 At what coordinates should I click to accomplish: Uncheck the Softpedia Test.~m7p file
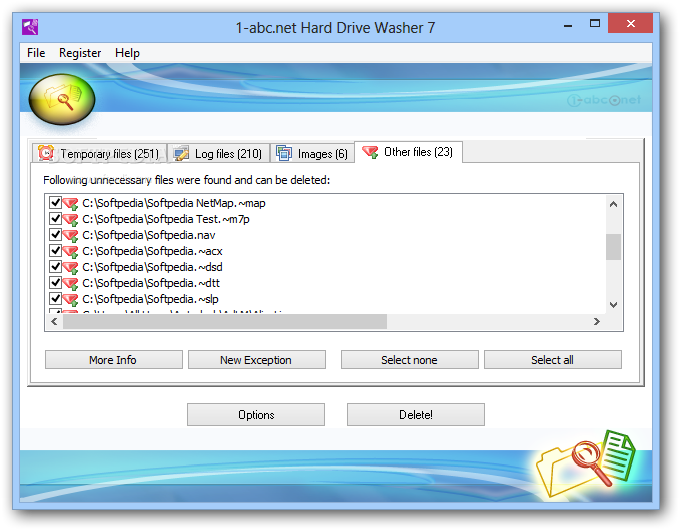pos(55,219)
